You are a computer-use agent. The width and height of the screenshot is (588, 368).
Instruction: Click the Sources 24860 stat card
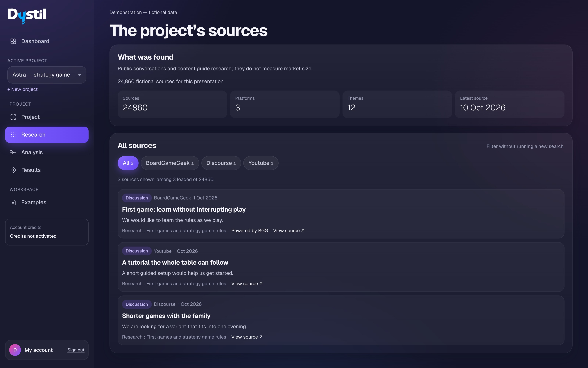click(x=172, y=104)
